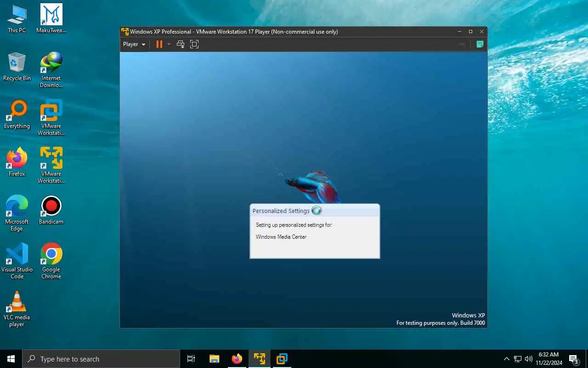Switch to Firefox on the taskbar
Image resolution: width=588 pixels, height=368 pixels.
pos(237,359)
